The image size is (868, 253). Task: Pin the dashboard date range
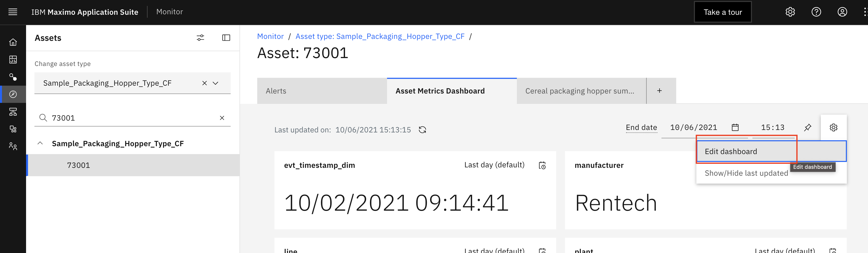click(808, 127)
